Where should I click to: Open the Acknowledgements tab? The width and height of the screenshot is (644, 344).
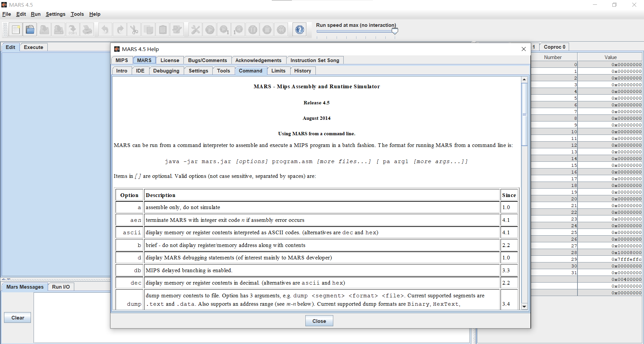(258, 60)
